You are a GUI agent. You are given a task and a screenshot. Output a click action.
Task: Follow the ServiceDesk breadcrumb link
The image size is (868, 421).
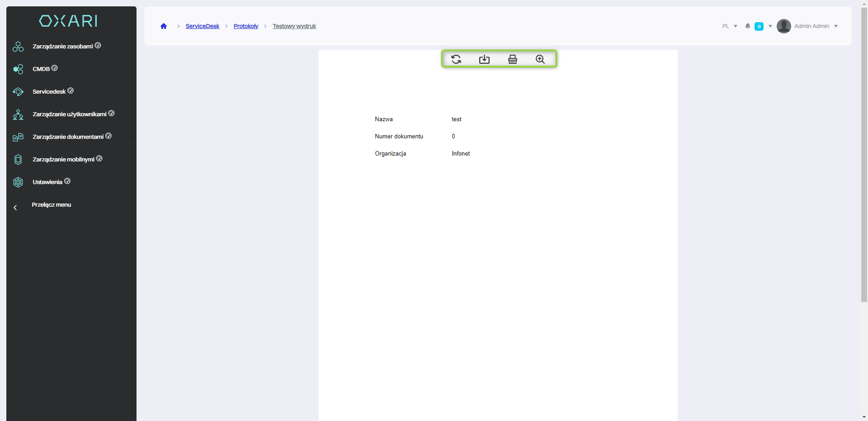(x=202, y=26)
